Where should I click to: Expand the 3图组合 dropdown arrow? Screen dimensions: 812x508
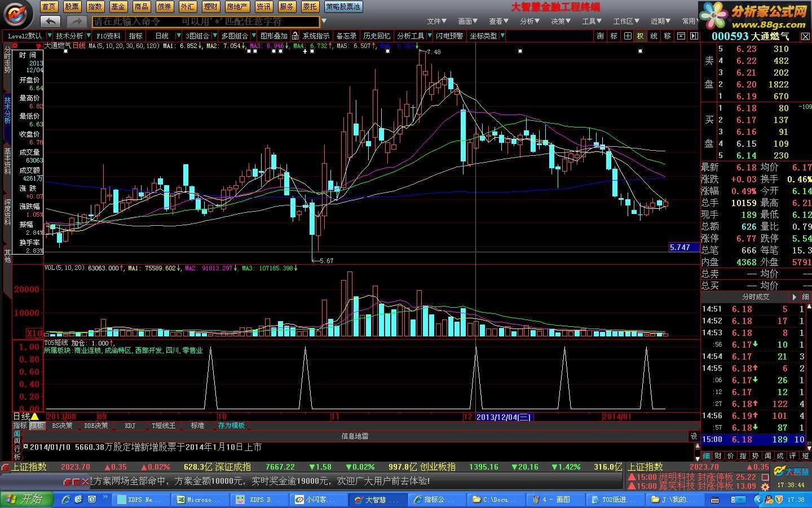pos(215,36)
